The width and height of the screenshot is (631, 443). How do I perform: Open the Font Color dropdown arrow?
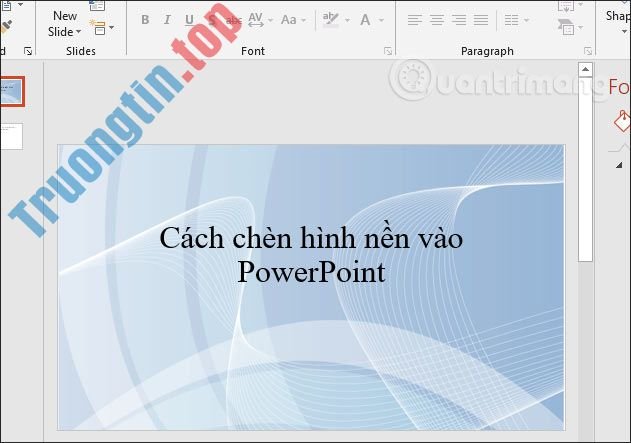point(381,20)
